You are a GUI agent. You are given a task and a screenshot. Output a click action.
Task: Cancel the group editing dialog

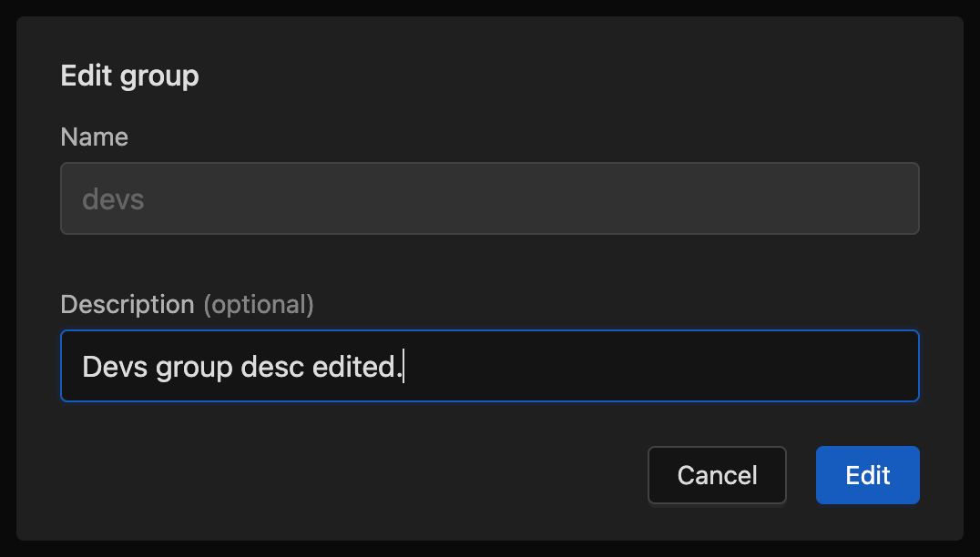717,475
